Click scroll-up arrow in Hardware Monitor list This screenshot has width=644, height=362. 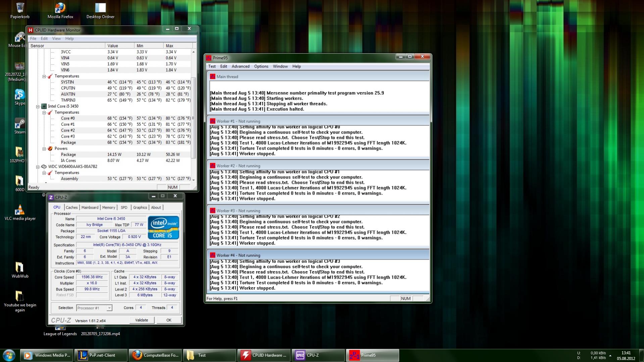[x=193, y=52]
